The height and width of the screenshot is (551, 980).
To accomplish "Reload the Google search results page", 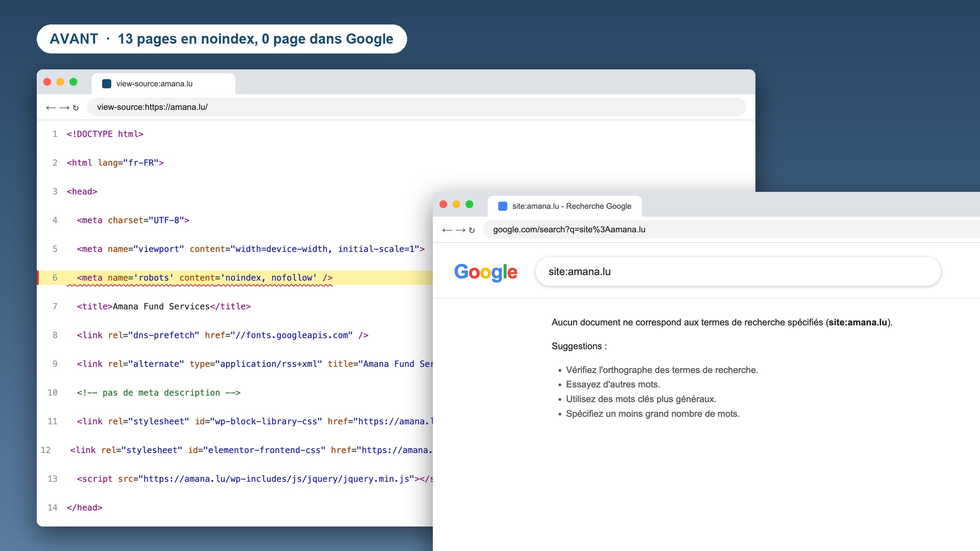I will click(472, 230).
